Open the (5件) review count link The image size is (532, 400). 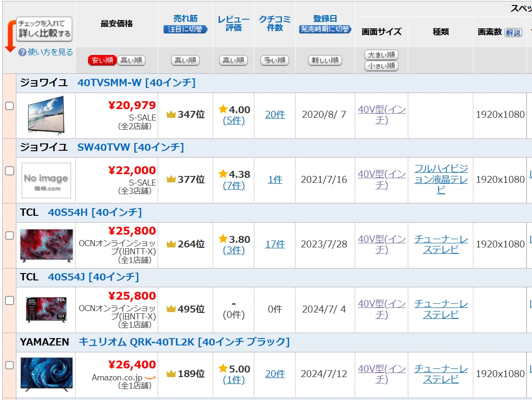pyautogui.click(x=234, y=121)
